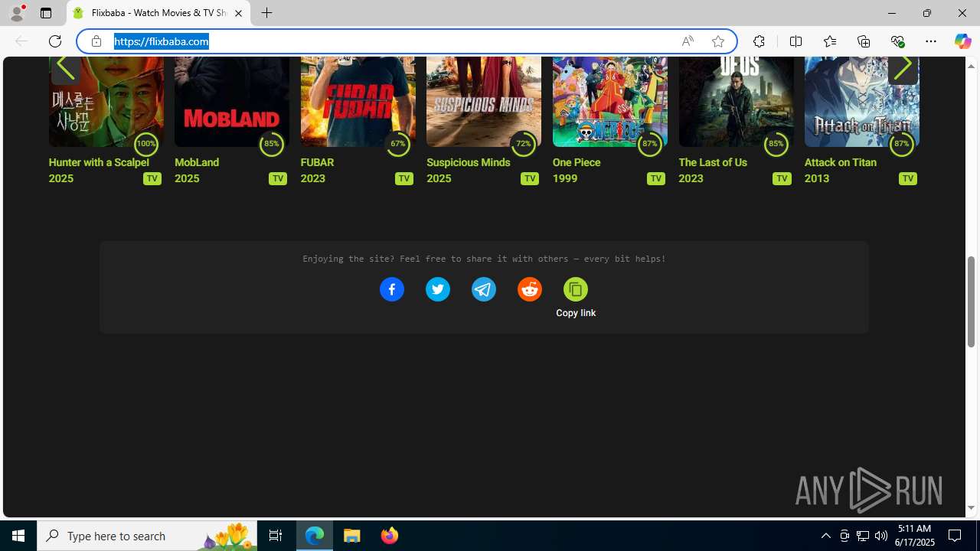This screenshot has height=551, width=980.
Task: Open the notification center
Action: (x=955, y=536)
